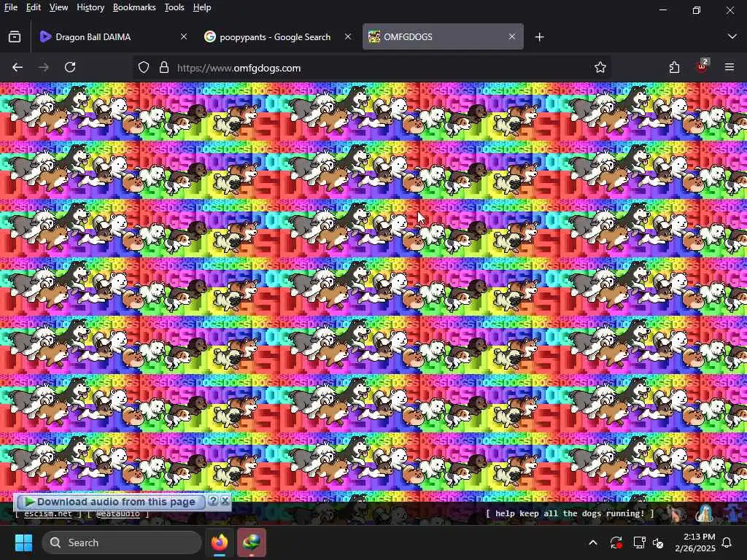
Task: Open the Windows Start menu
Action: [x=23, y=542]
